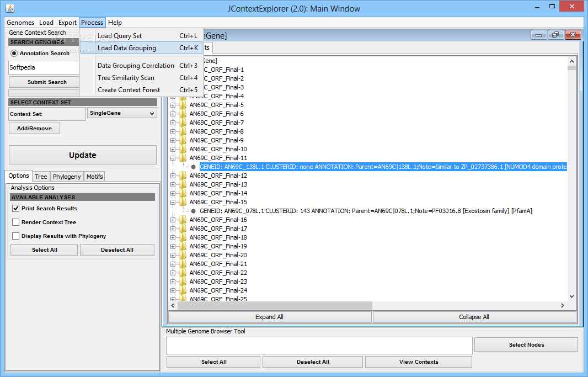The width and height of the screenshot is (588, 377).
Task: Open the SingleGene context set dropdown
Action: [x=122, y=113]
